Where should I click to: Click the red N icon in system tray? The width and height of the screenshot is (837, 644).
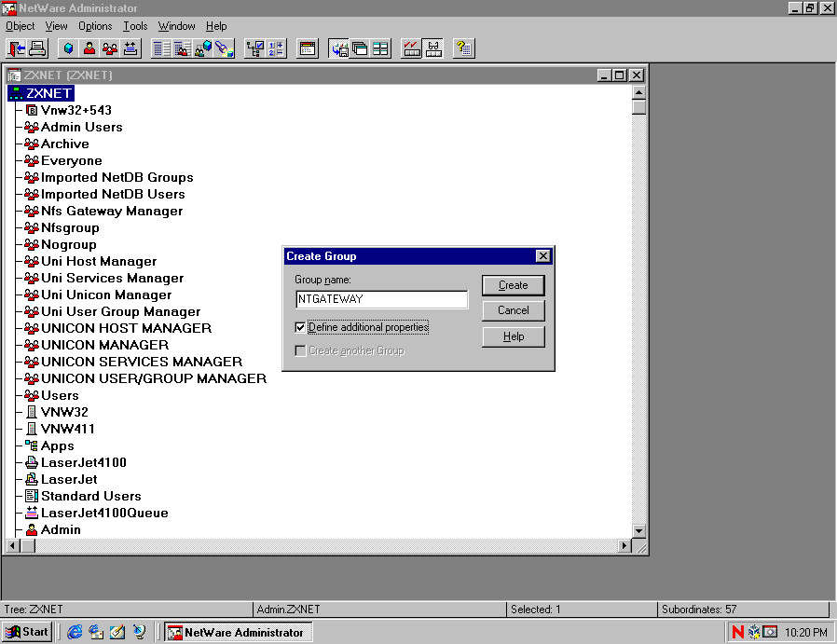click(x=738, y=632)
